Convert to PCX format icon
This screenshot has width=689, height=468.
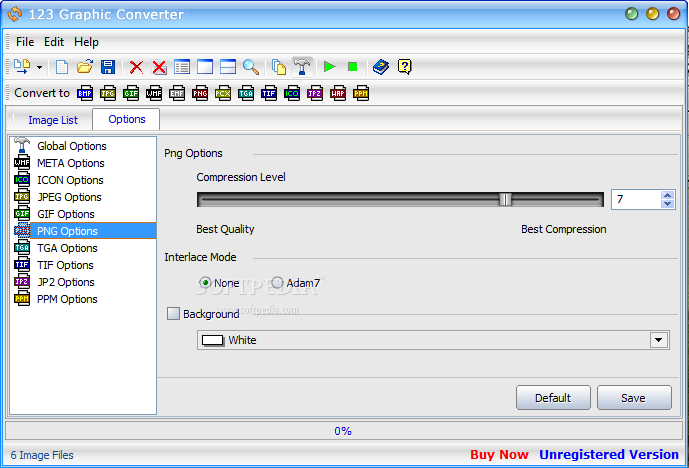coord(223,93)
